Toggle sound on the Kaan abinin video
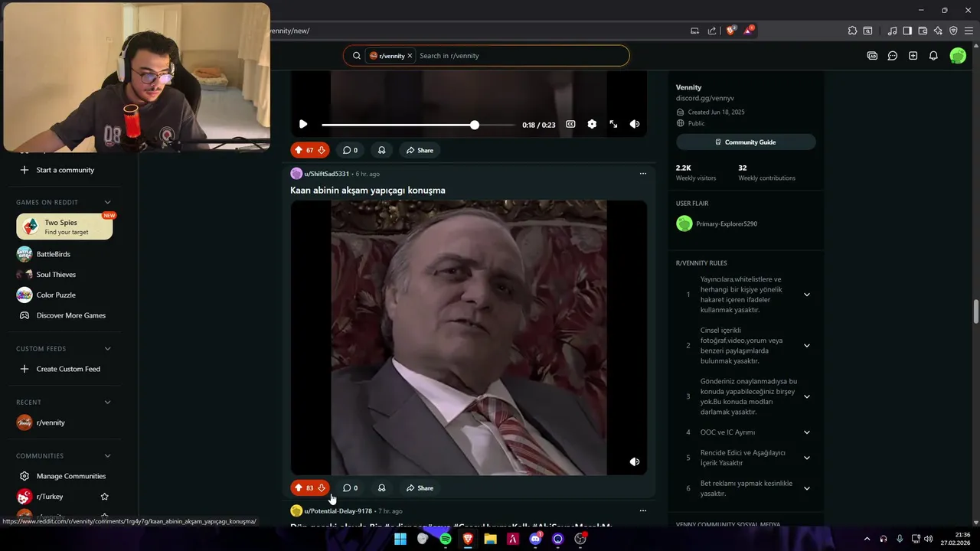Screen dimensions: 980x551 click(635, 461)
